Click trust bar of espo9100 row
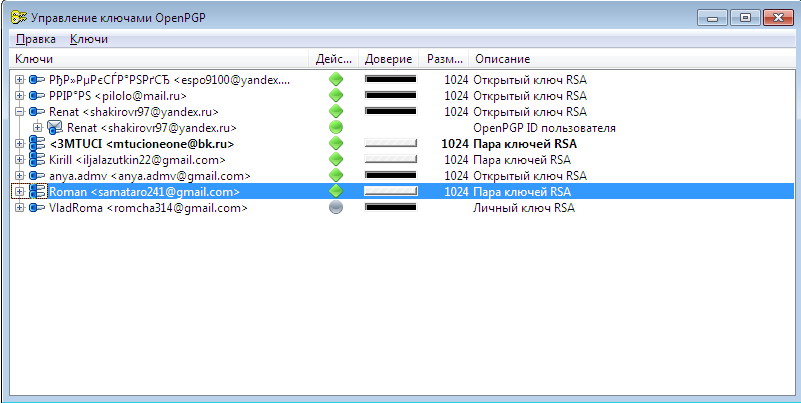The height and width of the screenshot is (403, 801). [x=390, y=80]
